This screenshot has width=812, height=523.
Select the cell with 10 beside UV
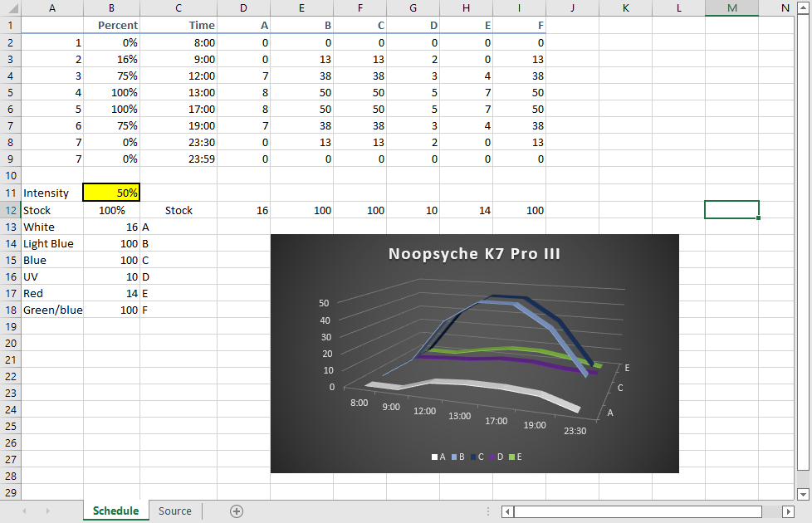pyautogui.click(x=111, y=276)
